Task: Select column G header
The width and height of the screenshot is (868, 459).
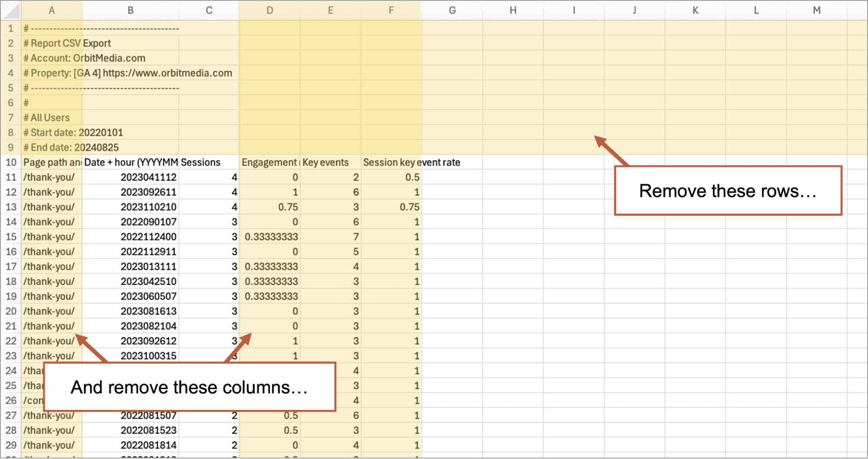Action: pyautogui.click(x=452, y=10)
